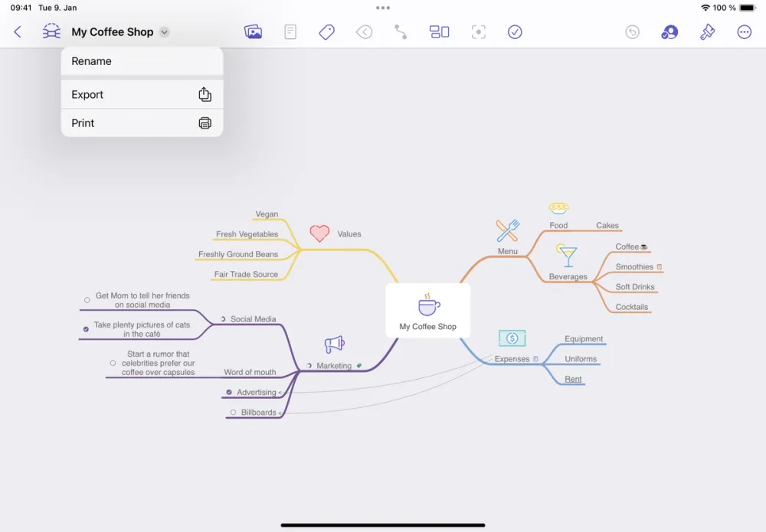Select the connection tool icon
766x532 pixels.
pos(401,31)
